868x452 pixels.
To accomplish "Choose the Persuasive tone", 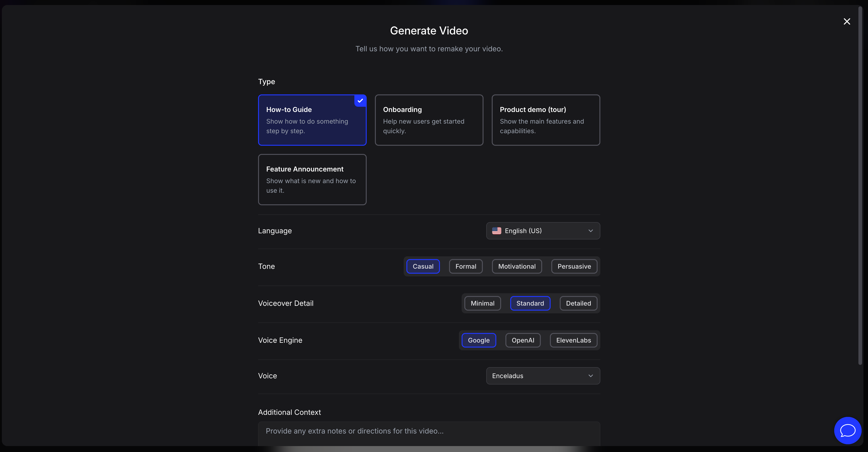I will click(574, 266).
